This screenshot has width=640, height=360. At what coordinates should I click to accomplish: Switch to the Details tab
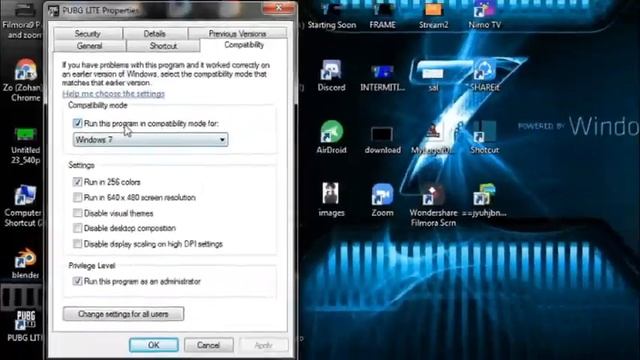(x=155, y=33)
